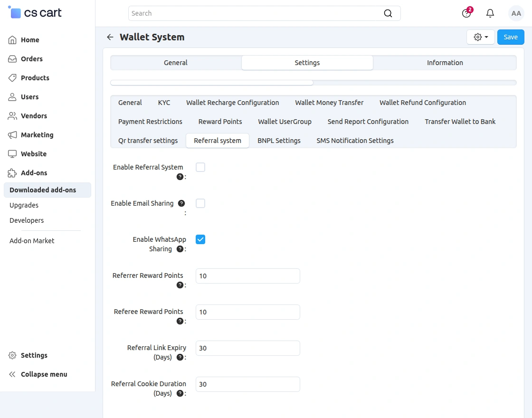Open the BNPL Settings tab
The width and height of the screenshot is (532, 418).
pyautogui.click(x=279, y=141)
